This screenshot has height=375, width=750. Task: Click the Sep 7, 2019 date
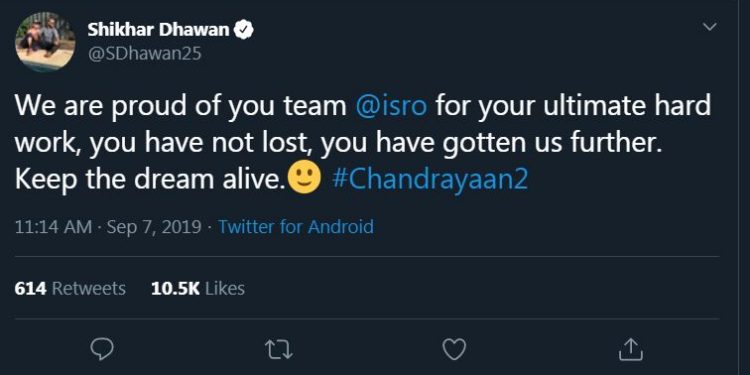tap(154, 227)
